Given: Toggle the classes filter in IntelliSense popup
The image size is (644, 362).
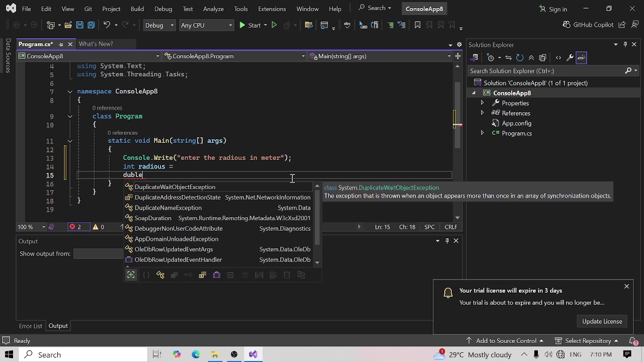Looking at the screenshot, I should coord(160,275).
